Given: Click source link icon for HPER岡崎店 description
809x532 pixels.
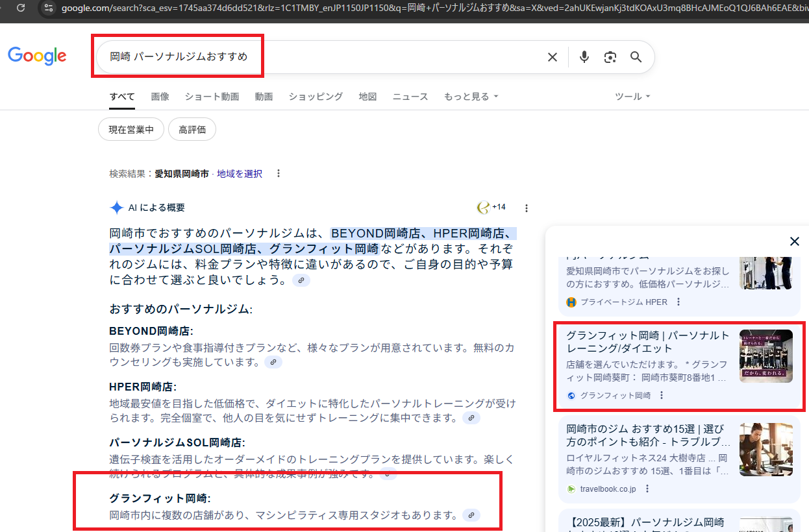Looking at the screenshot, I should (x=472, y=418).
